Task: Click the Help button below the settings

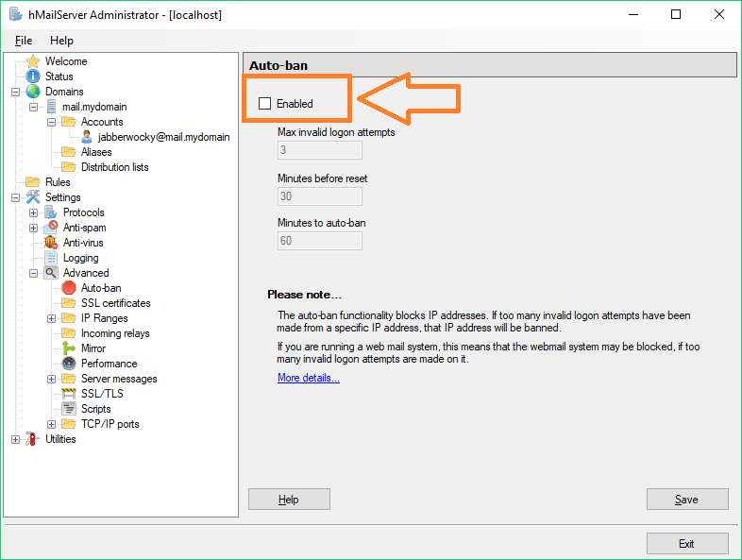Action: pyautogui.click(x=289, y=500)
